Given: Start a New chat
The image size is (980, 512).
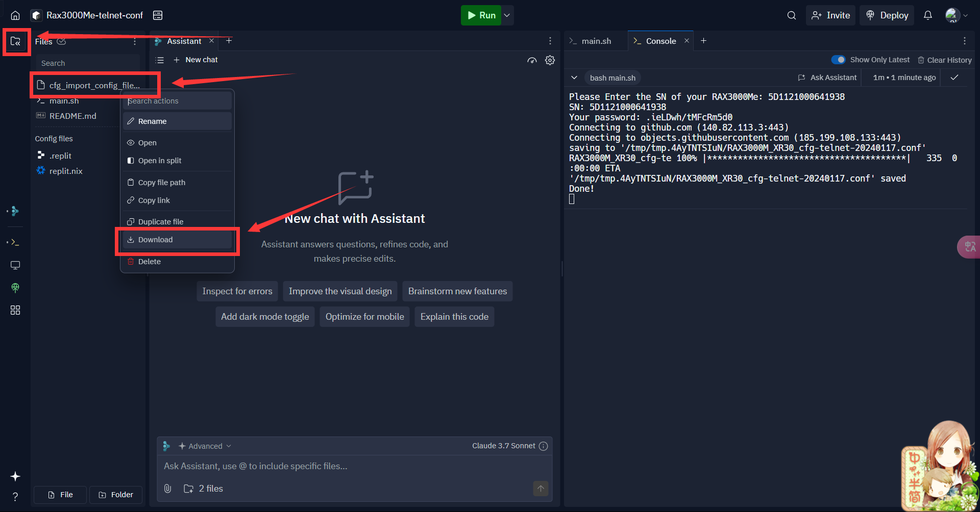Looking at the screenshot, I should (x=195, y=60).
